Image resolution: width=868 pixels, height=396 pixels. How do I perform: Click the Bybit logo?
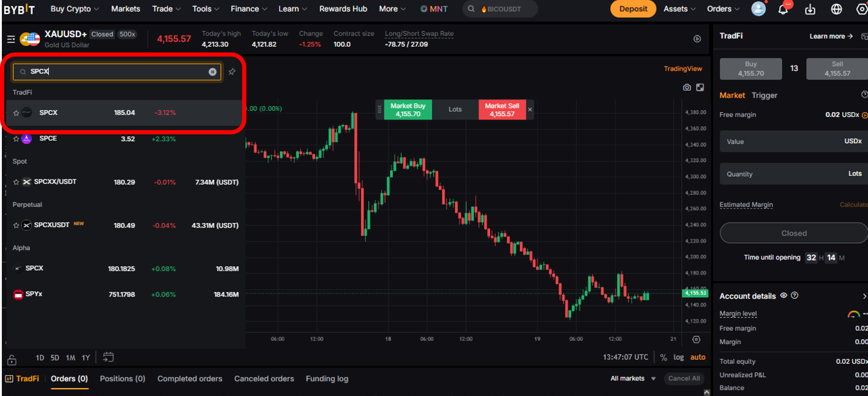click(19, 9)
